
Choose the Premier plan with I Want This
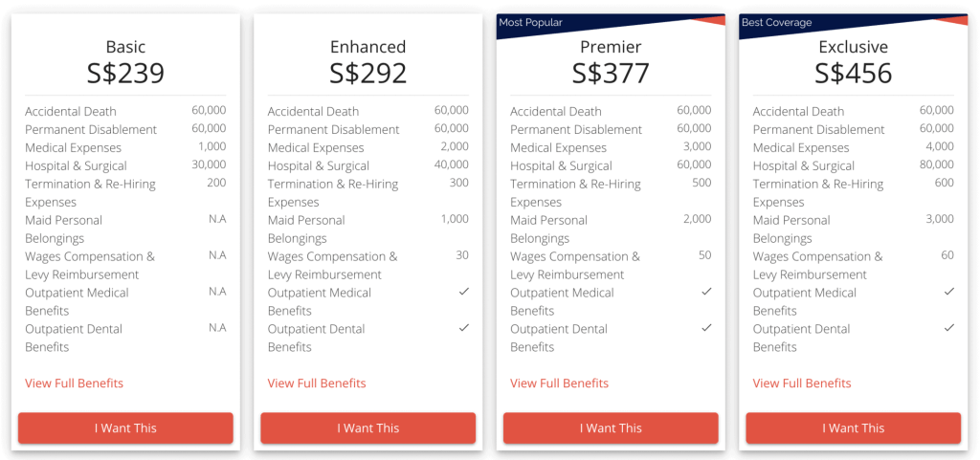[x=611, y=428]
